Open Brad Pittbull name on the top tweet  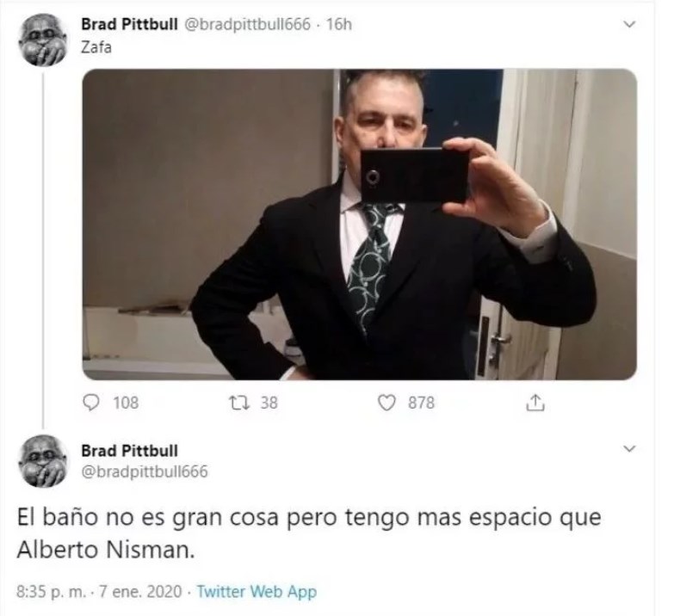point(129,24)
